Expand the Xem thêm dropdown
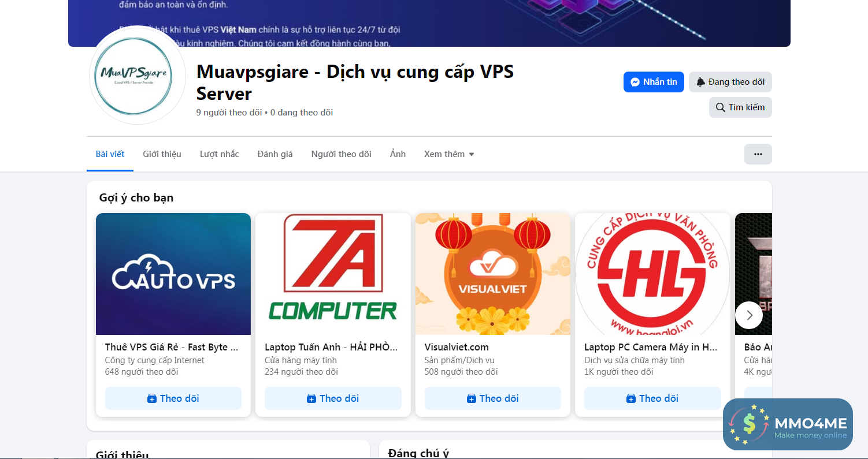 pyautogui.click(x=449, y=154)
